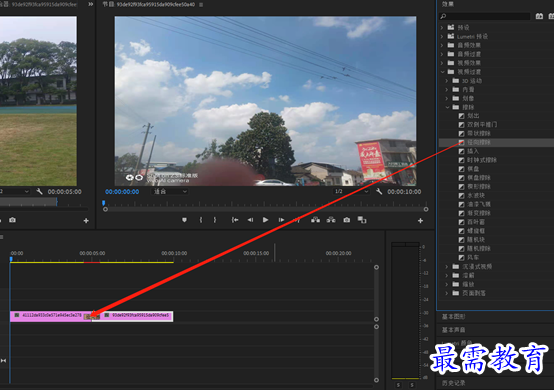Click the Mark Out brace button
The width and height of the screenshot is (554, 390).
coord(215,220)
